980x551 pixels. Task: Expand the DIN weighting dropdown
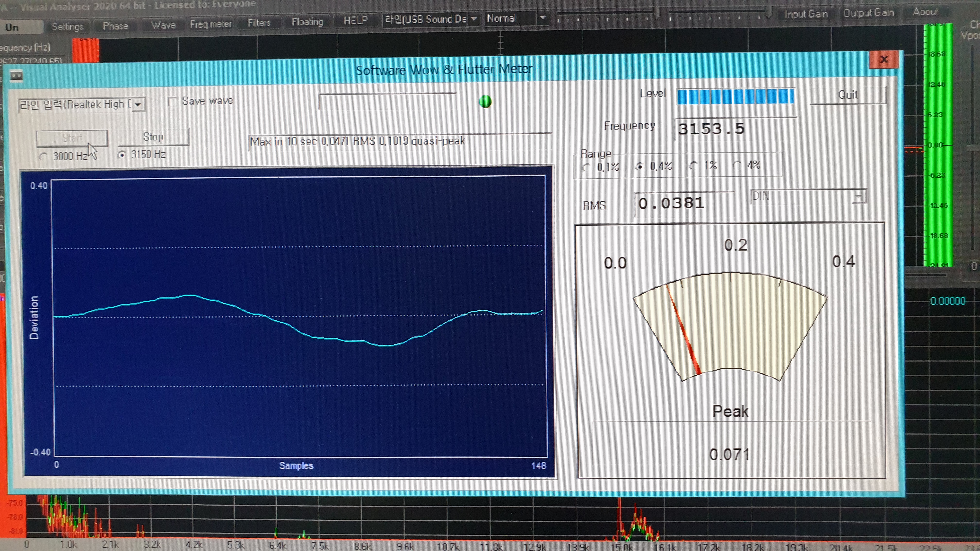click(858, 197)
